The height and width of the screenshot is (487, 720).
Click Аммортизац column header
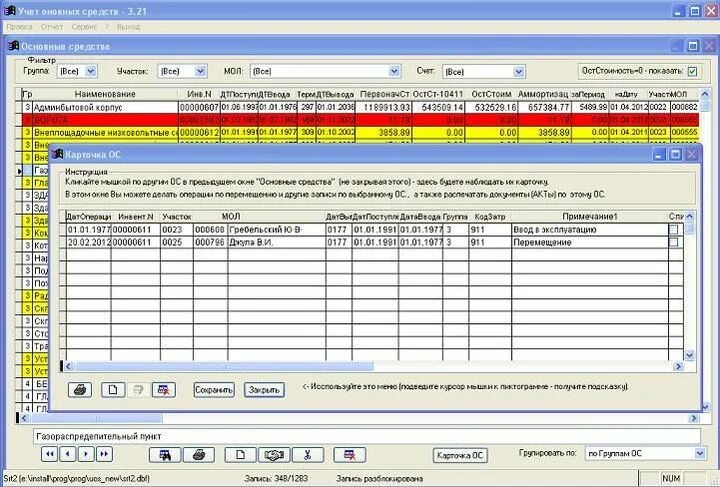(543, 94)
